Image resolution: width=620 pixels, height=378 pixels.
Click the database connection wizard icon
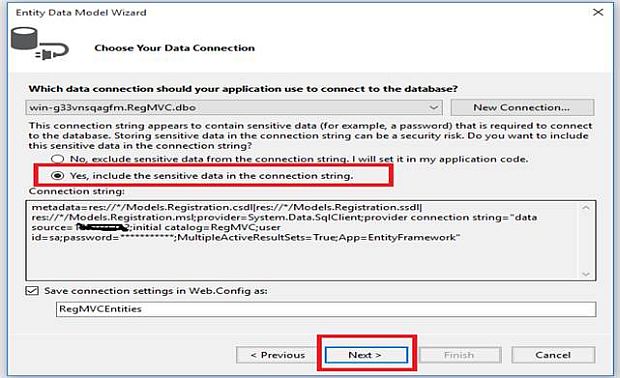40,44
